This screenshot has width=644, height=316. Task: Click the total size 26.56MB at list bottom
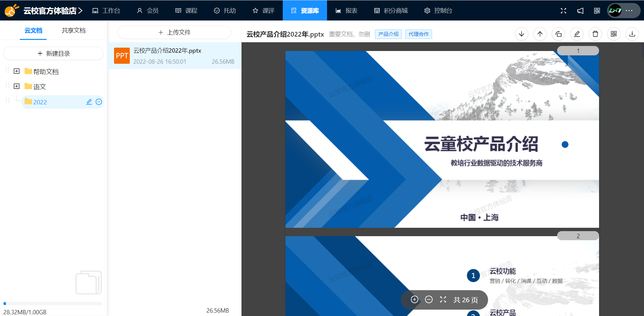[218, 311]
